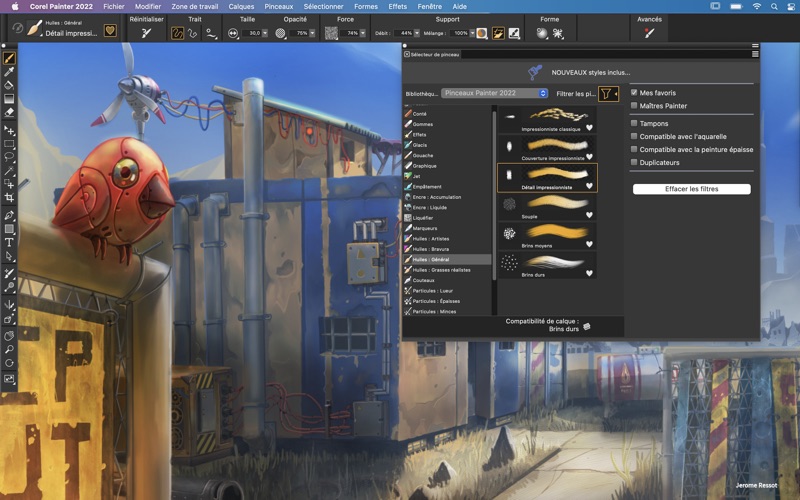Select the Text tool
Image resolution: width=800 pixels, height=500 pixels.
[9, 242]
